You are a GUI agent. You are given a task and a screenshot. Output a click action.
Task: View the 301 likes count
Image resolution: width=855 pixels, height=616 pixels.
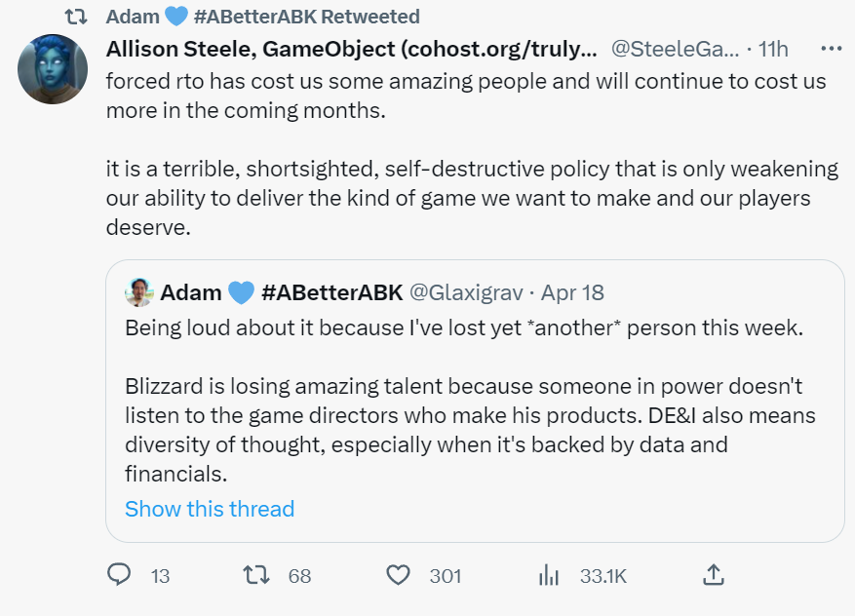tap(446, 576)
